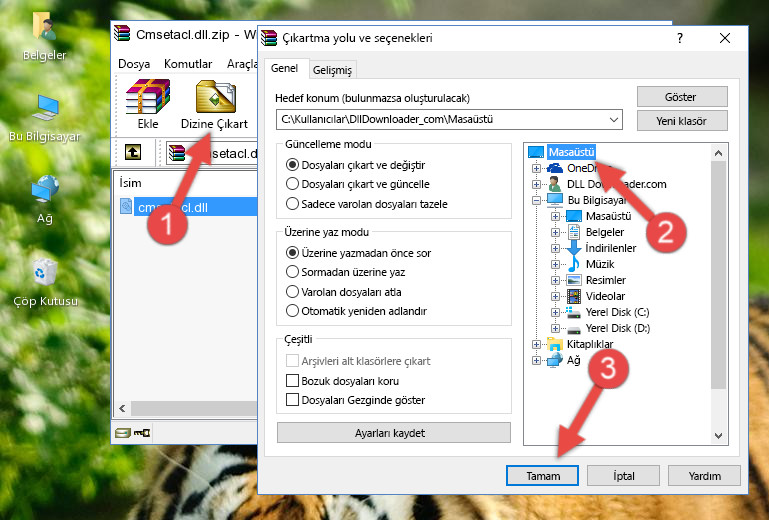This screenshot has height=520, width=769.
Task: Select 'Sadece varolan dosyaları tazele' option
Action: [x=292, y=204]
